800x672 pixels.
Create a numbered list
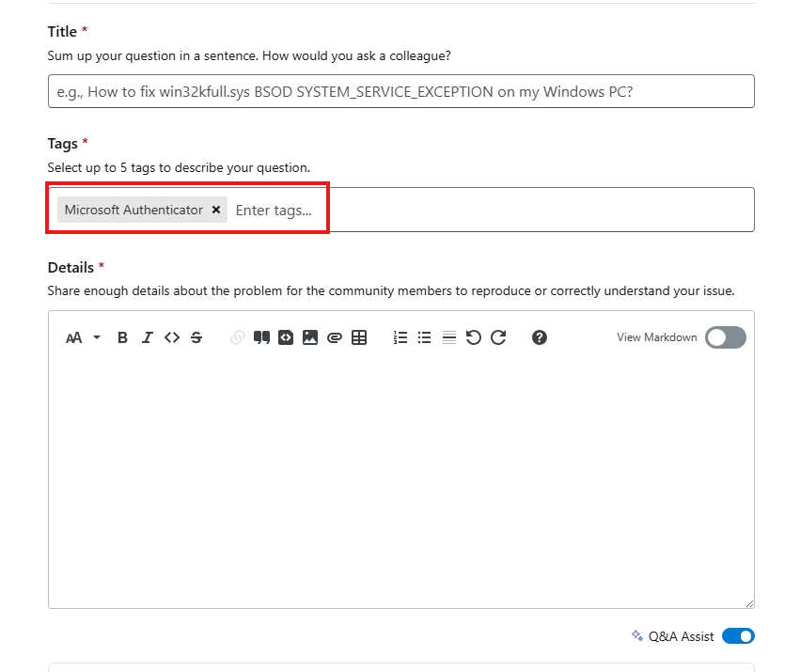(400, 337)
